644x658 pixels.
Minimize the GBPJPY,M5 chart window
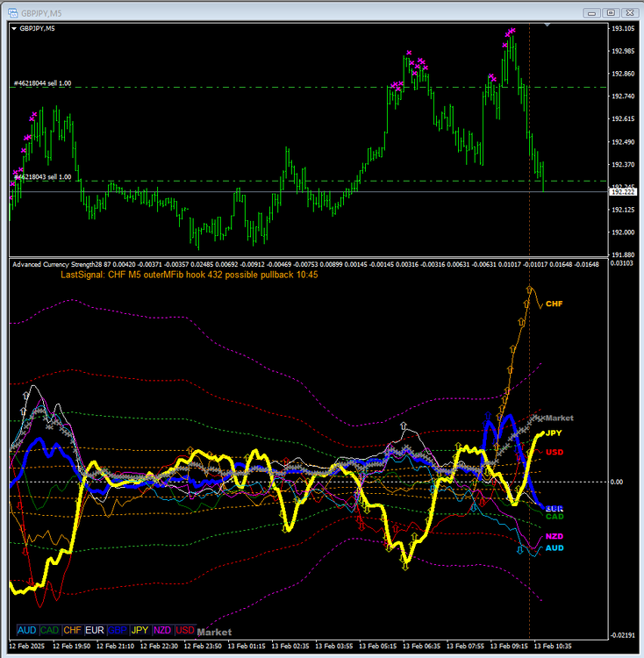[591, 13]
